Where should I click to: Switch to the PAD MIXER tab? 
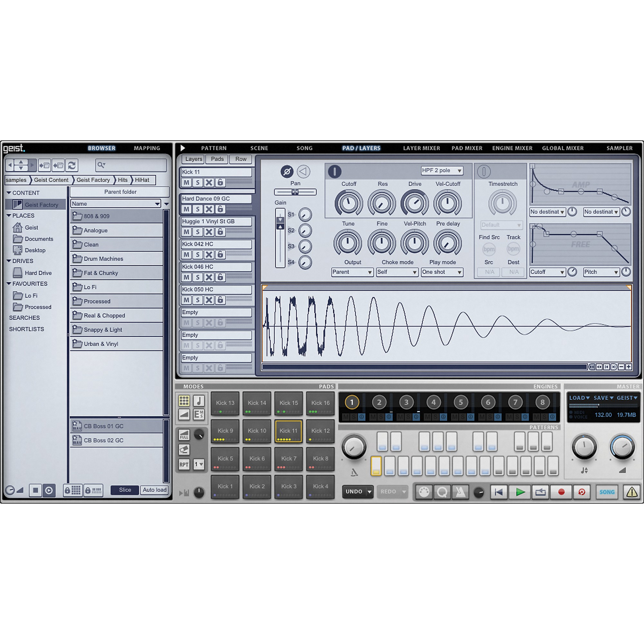(x=467, y=148)
